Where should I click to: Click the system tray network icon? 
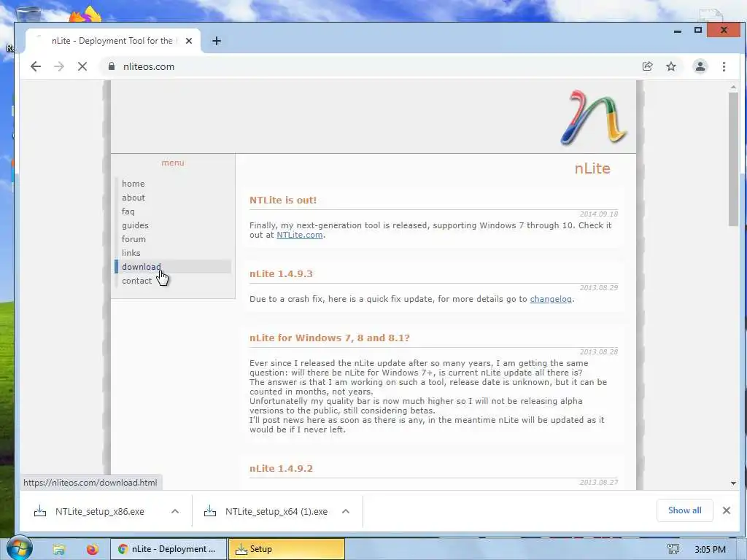(673, 550)
